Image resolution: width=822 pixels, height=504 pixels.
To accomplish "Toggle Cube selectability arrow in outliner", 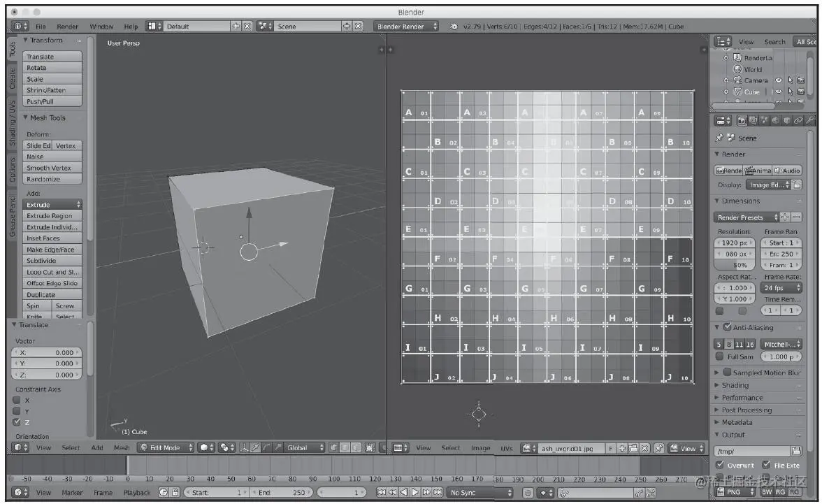I will (x=790, y=92).
